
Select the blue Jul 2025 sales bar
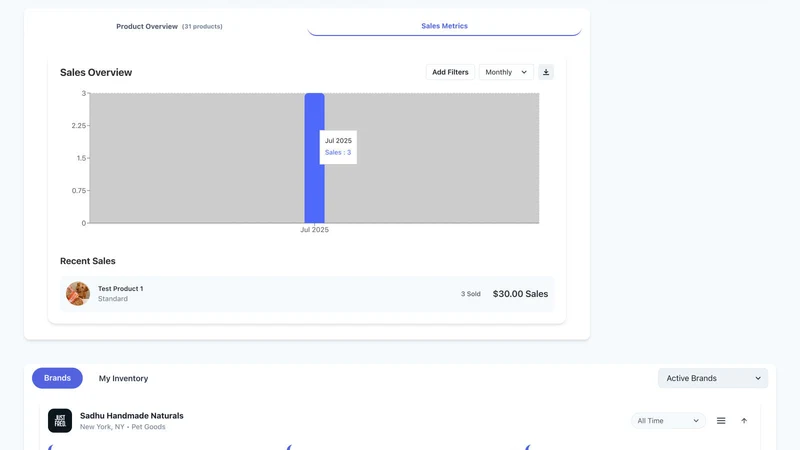tap(314, 158)
